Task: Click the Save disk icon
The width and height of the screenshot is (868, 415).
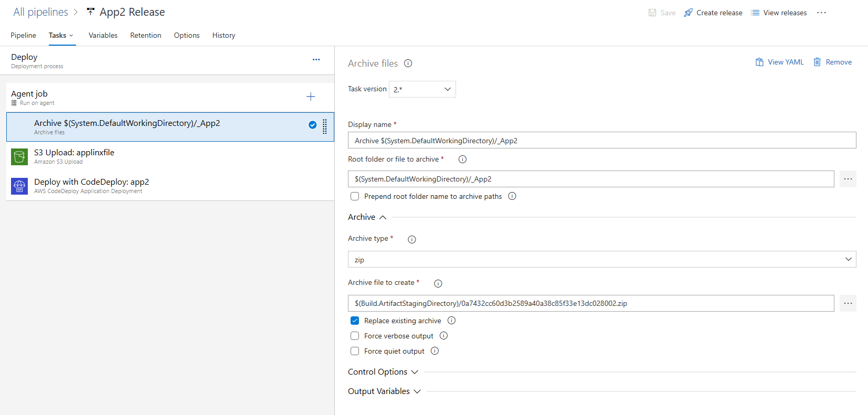Action: [x=652, y=13]
